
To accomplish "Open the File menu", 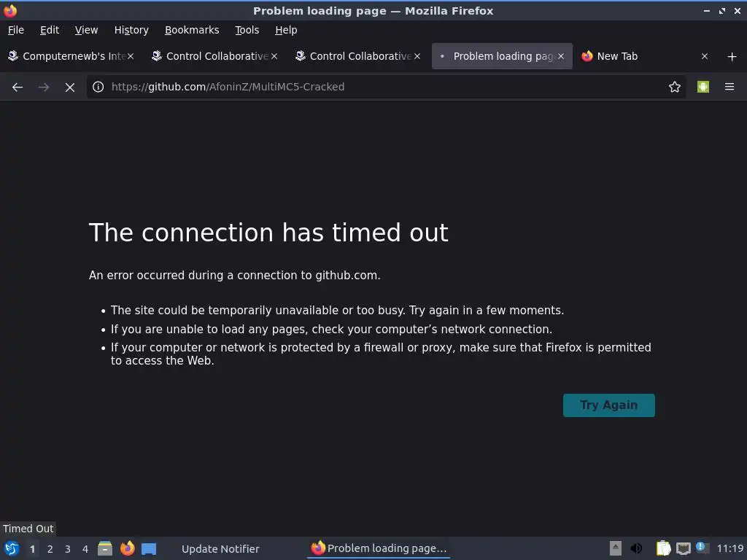I will pyautogui.click(x=16, y=30).
